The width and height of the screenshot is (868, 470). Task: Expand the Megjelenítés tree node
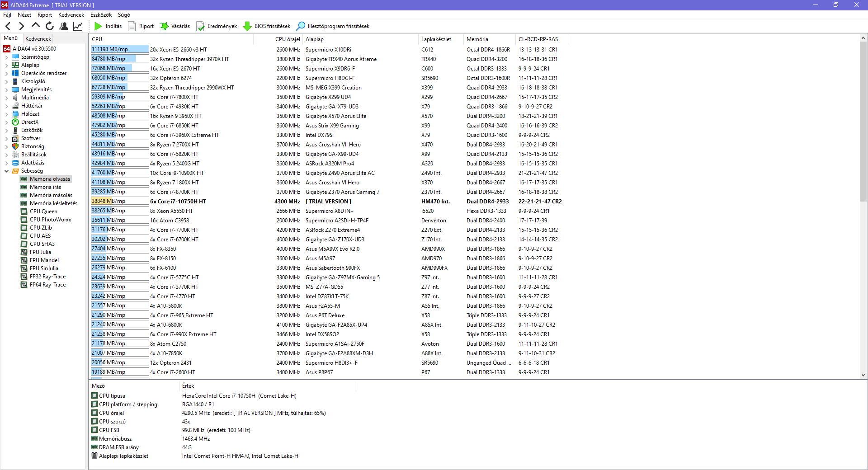click(6, 90)
